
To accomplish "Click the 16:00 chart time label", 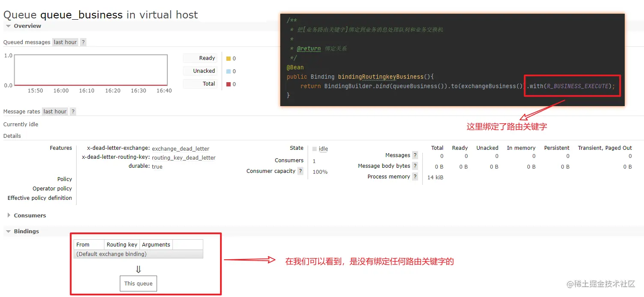I will point(61,91).
